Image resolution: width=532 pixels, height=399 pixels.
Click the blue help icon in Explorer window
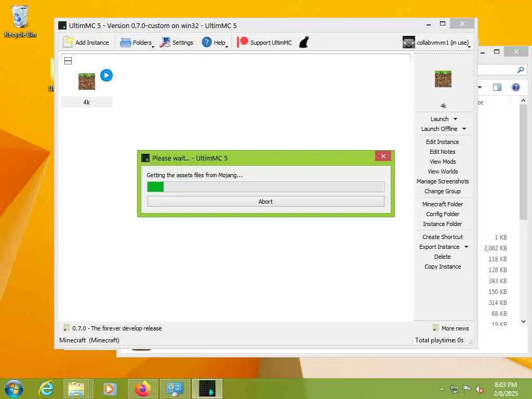tap(516, 87)
